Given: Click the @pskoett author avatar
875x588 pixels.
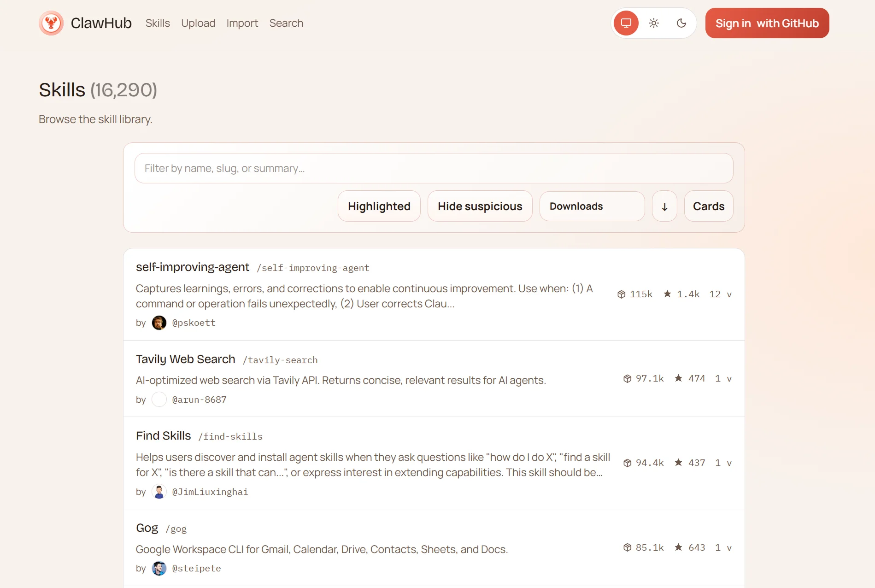Looking at the screenshot, I should tap(159, 323).
